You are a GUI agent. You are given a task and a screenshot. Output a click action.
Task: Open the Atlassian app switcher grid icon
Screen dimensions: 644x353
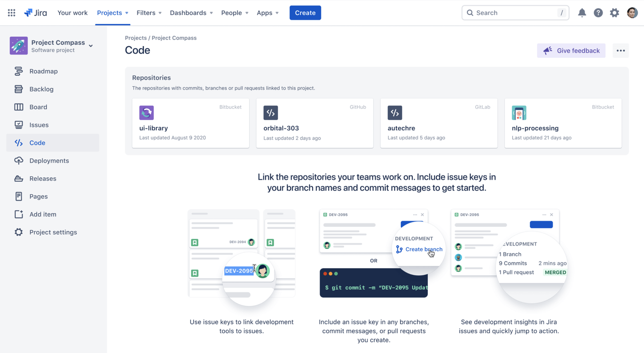coord(11,13)
